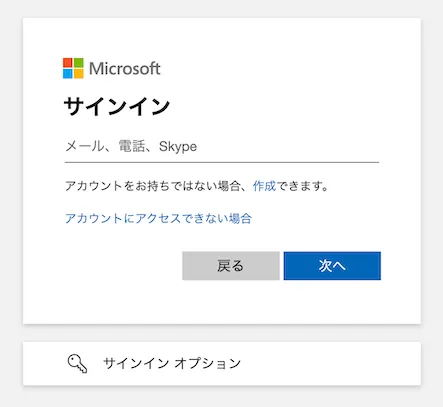This screenshot has height=407, width=443.
Task: Click the green square in Microsoft logo
Action: click(x=78, y=63)
